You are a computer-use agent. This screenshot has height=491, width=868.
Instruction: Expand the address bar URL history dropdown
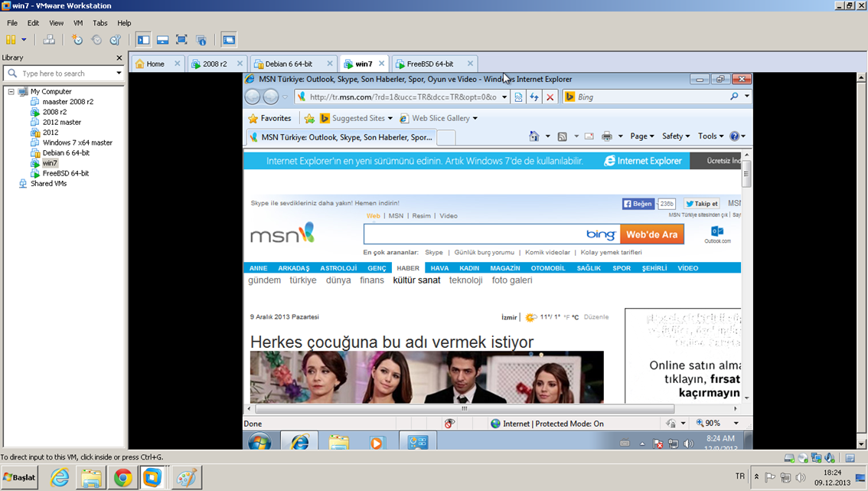[504, 97]
